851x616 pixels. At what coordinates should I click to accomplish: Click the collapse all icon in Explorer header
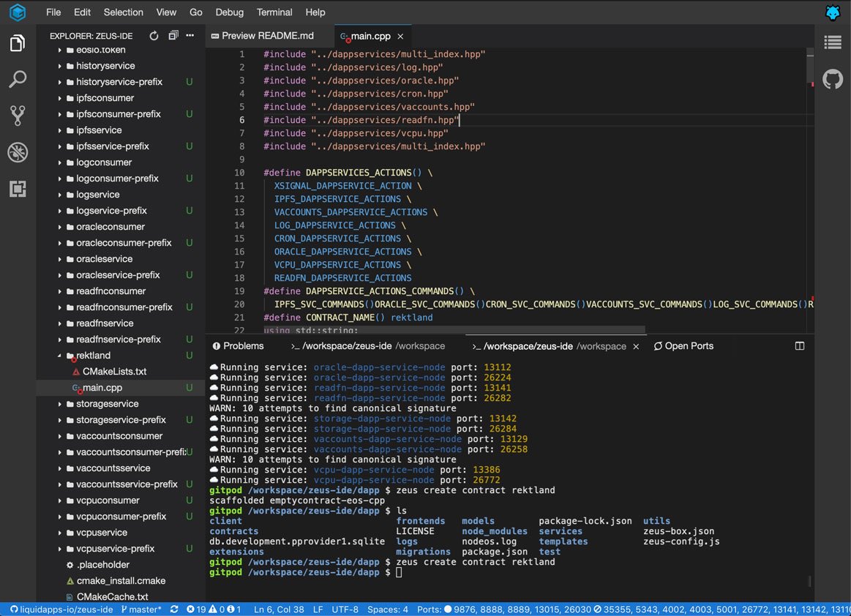[x=173, y=36]
